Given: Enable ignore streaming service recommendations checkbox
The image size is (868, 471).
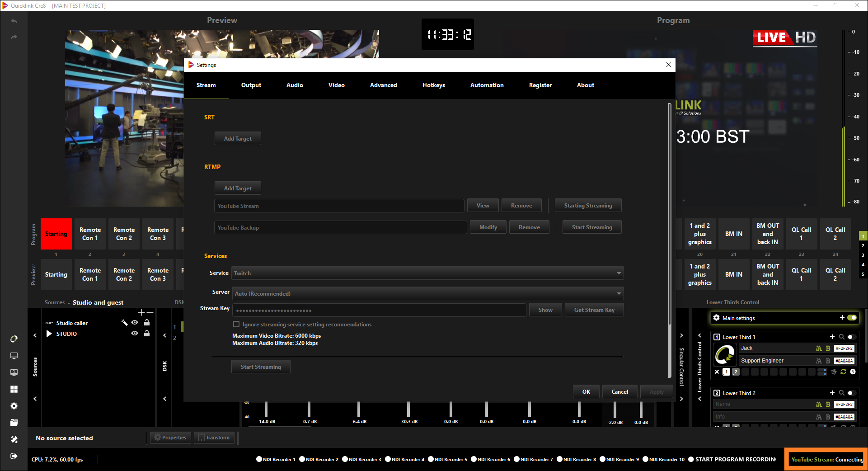Looking at the screenshot, I should [x=236, y=325].
